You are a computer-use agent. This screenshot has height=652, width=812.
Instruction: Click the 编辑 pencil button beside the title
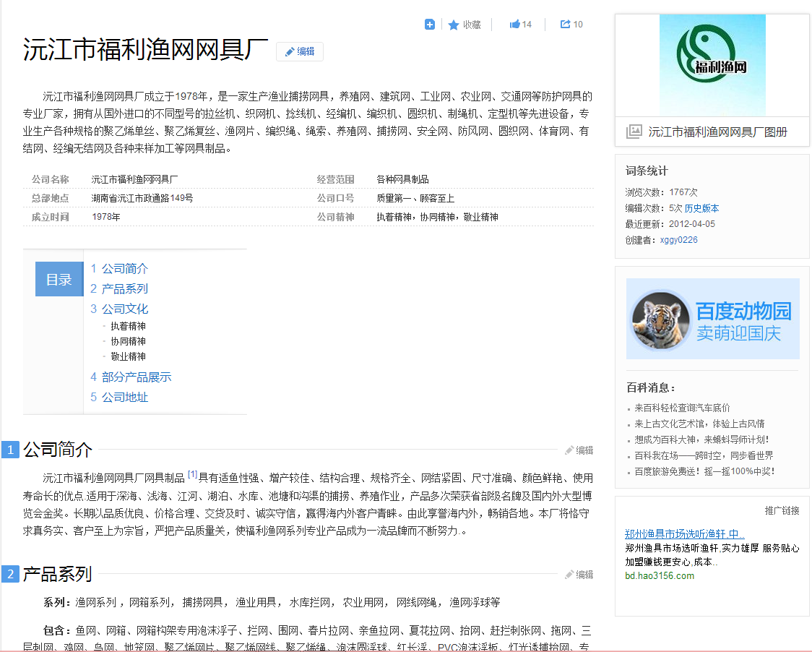coord(300,51)
